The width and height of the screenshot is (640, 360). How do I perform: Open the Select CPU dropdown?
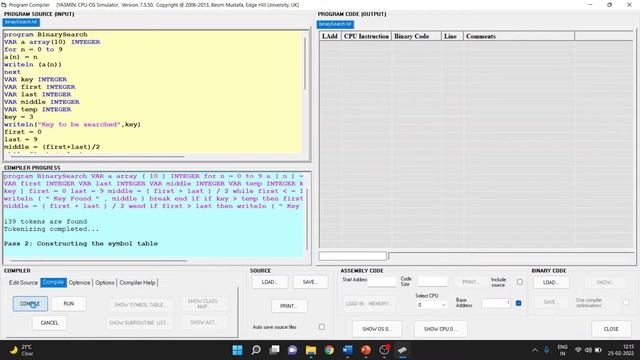(431, 304)
